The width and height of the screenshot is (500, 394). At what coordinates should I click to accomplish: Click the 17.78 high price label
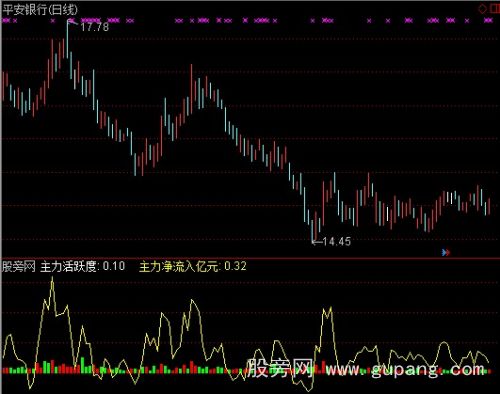95,27
